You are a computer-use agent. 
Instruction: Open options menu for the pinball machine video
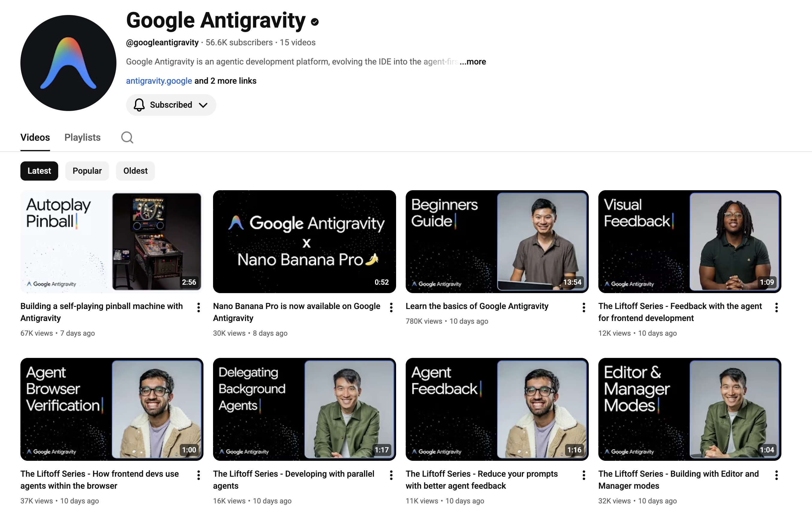pyautogui.click(x=198, y=307)
